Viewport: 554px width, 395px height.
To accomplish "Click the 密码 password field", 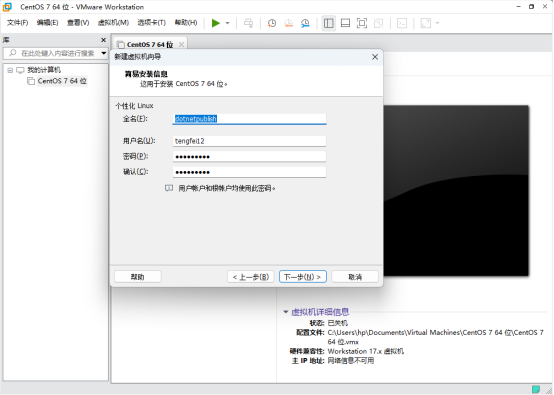I will click(x=249, y=157).
